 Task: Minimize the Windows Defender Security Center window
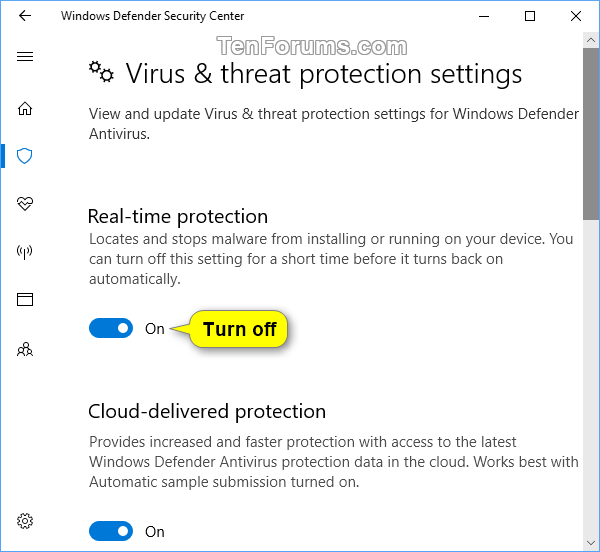(484, 16)
